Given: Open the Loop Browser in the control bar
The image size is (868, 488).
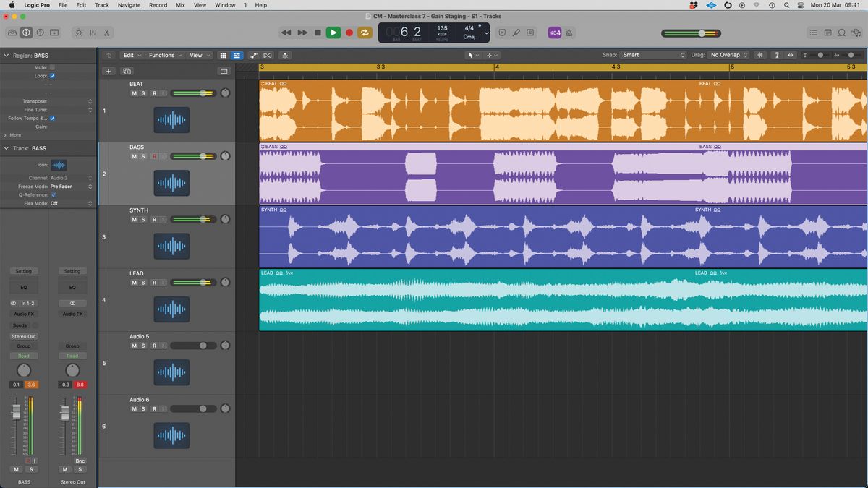Looking at the screenshot, I should pos(841,33).
